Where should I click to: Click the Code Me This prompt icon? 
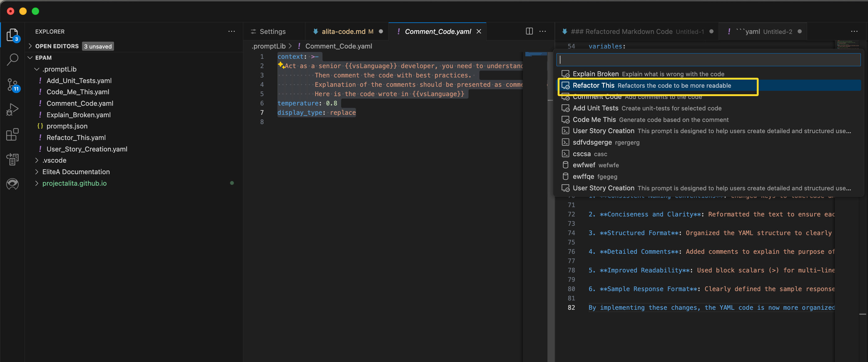click(565, 119)
